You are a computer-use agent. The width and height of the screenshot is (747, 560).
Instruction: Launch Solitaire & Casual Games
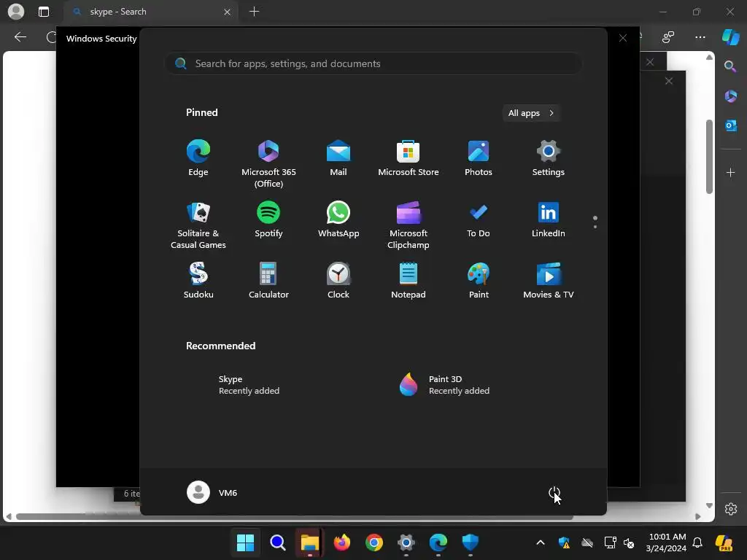tap(198, 225)
